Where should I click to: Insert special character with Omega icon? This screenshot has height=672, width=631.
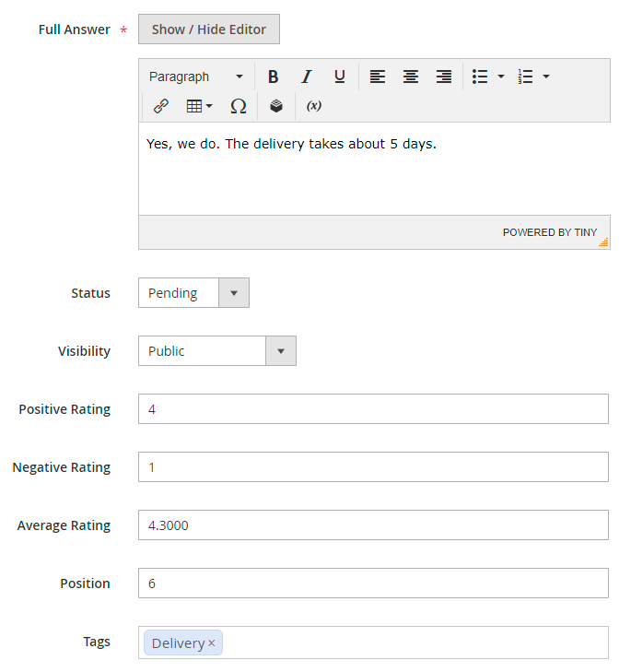pyautogui.click(x=239, y=106)
